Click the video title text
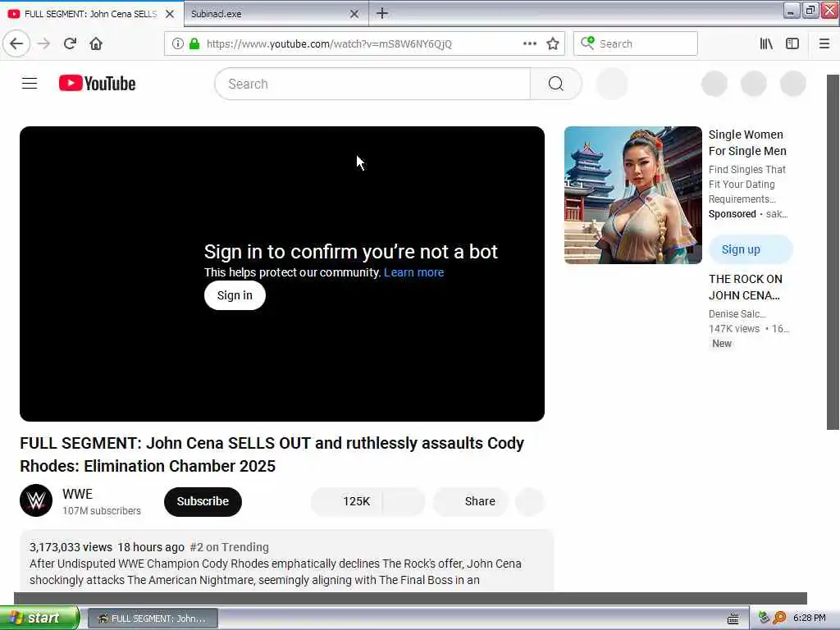 [272, 454]
